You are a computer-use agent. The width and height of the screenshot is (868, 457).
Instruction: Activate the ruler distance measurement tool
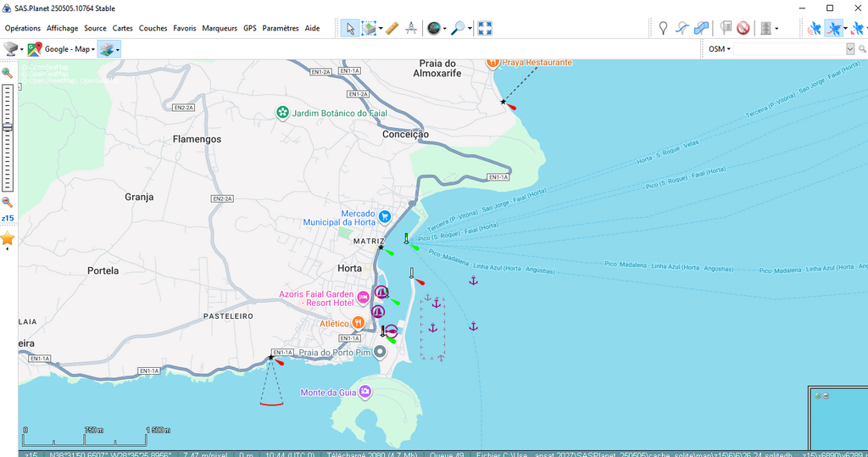click(x=392, y=28)
